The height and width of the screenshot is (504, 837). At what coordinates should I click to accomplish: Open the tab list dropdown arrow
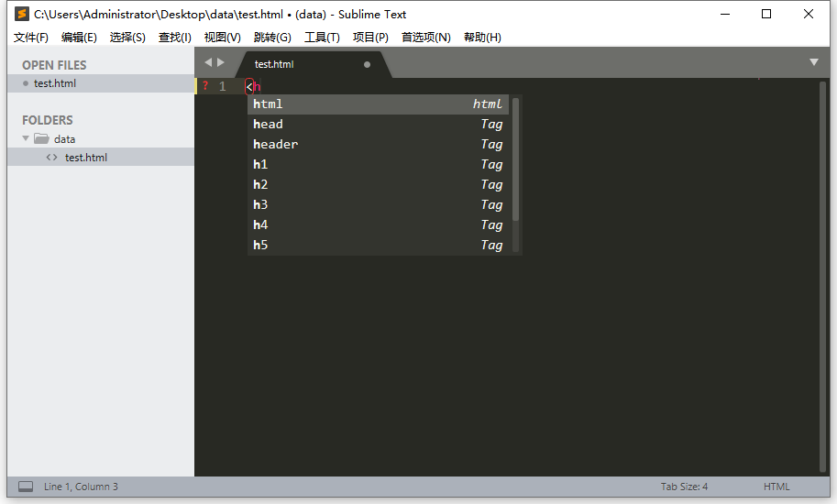[813, 62]
